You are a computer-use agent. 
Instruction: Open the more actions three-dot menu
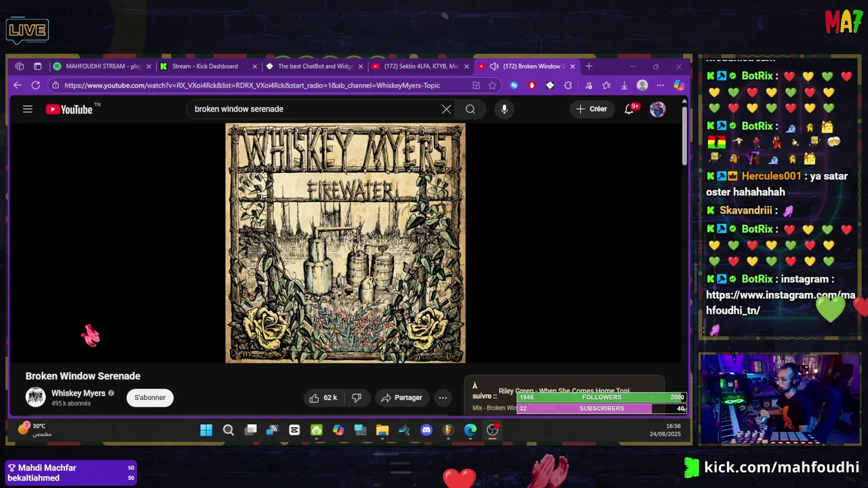click(443, 398)
